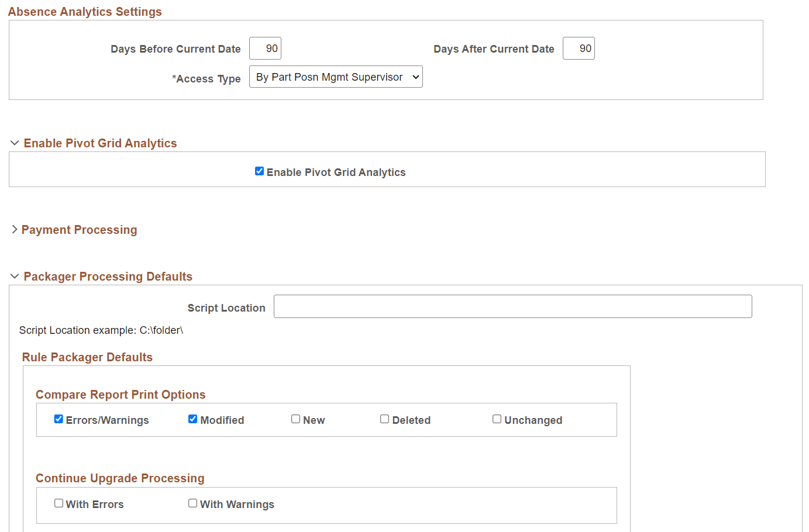Click the chevron beside Payment Processing
Screen dimensions: 809x532
click(14, 229)
